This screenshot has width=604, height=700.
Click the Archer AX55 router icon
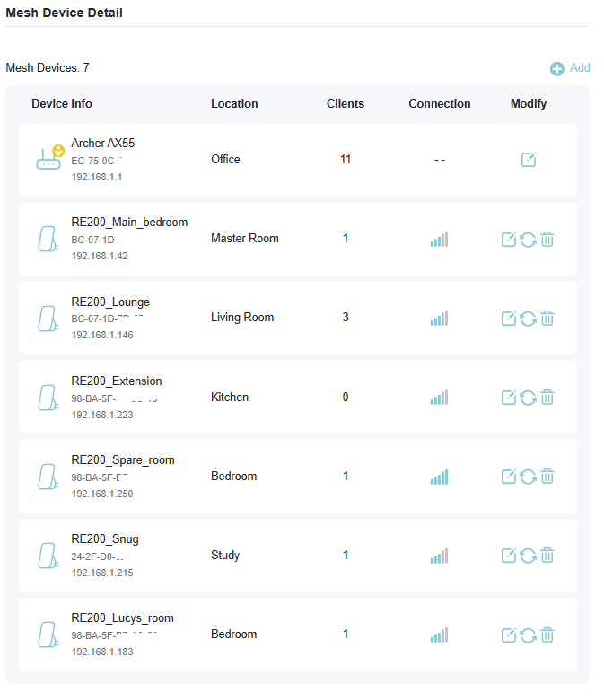coord(48,159)
